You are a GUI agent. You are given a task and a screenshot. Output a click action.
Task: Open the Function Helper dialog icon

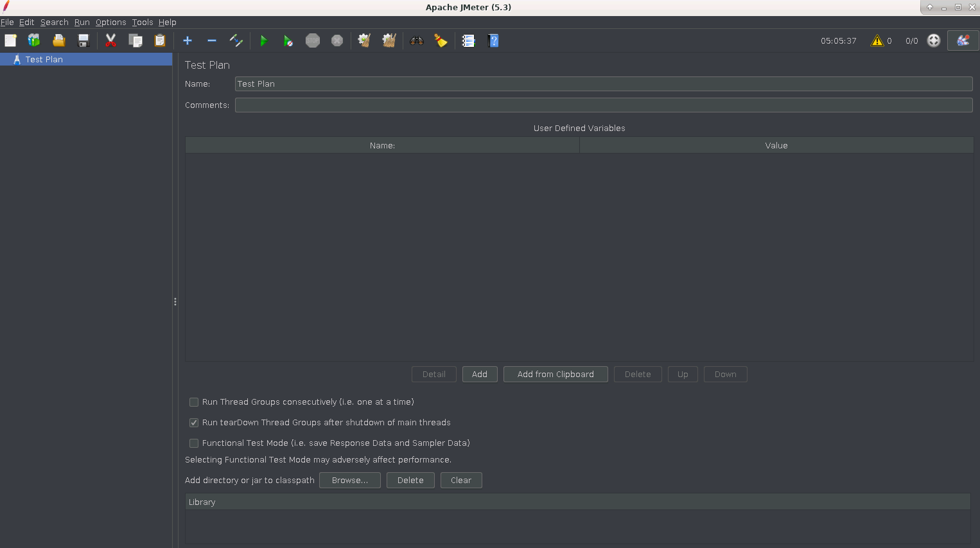(468, 40)
